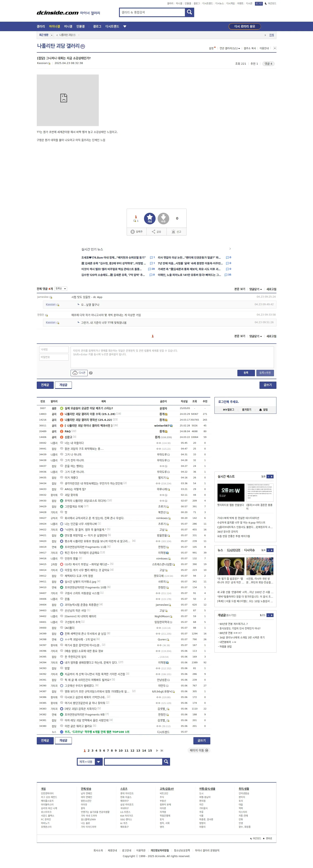Click the 비밀번호 input field
The height and width of the screenshot is (868, 313).
click(54, 357)
